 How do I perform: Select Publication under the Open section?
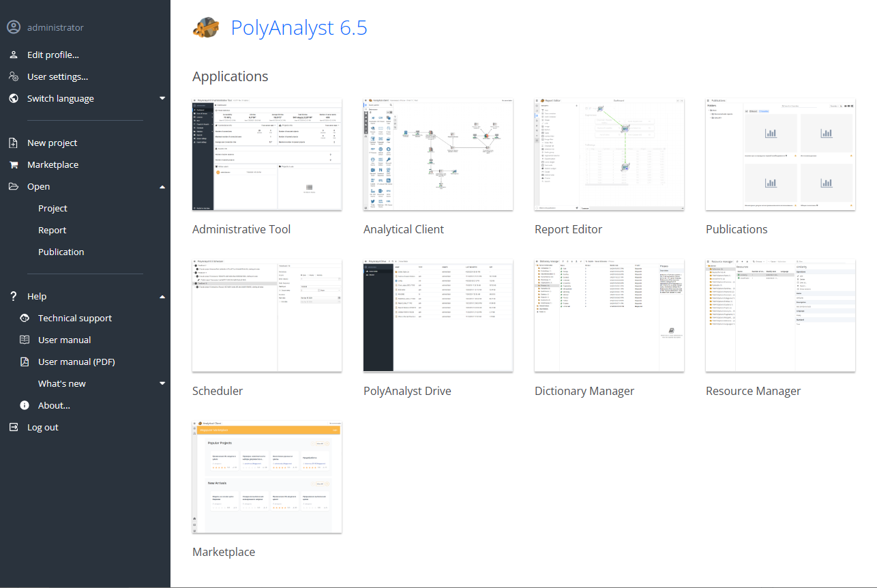61,252
